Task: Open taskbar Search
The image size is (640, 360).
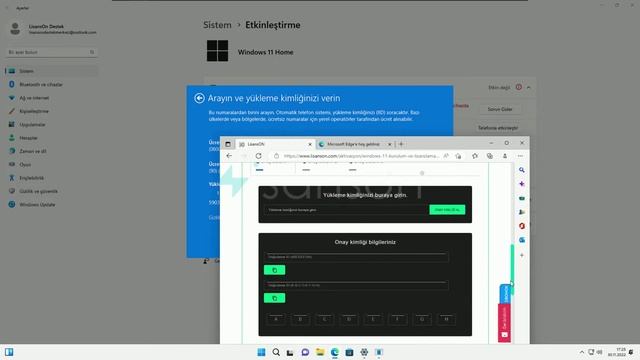Action: coord(276,352)
